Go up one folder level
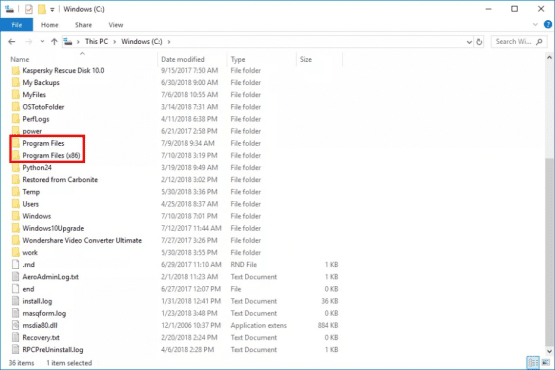Screen dimensions: 555x370 (54, 42)
